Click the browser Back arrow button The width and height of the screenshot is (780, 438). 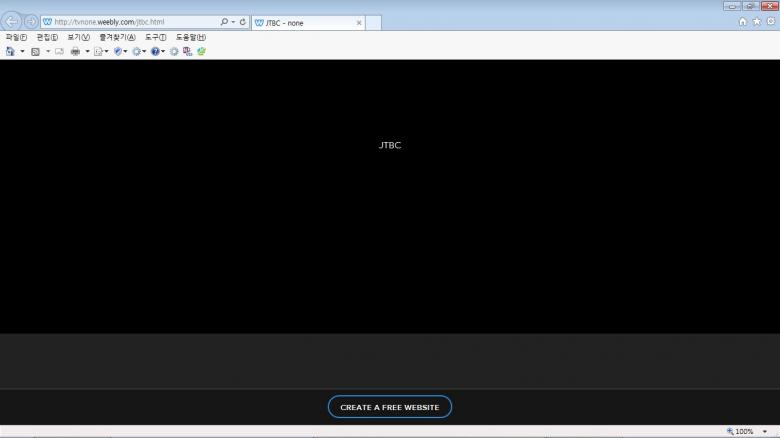pyautogui.click(x=13, y=21)
